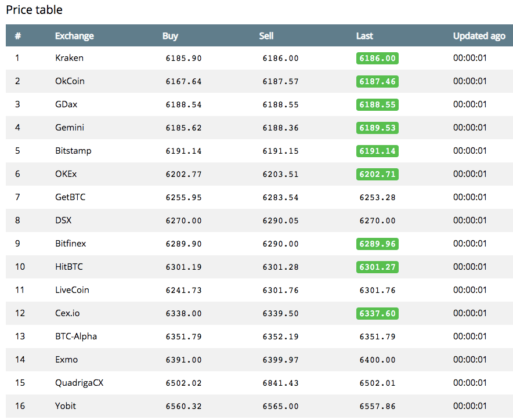
Task: Click the Yobit last price 6557.86
Action: pyautogui.click(x=377, y=407)
